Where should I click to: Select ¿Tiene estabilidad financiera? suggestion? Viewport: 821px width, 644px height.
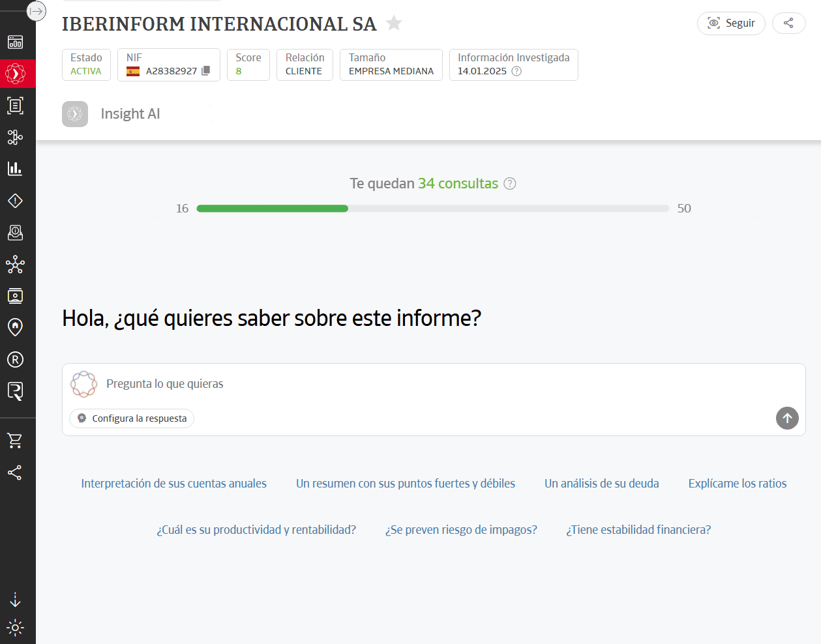(638, 529)
